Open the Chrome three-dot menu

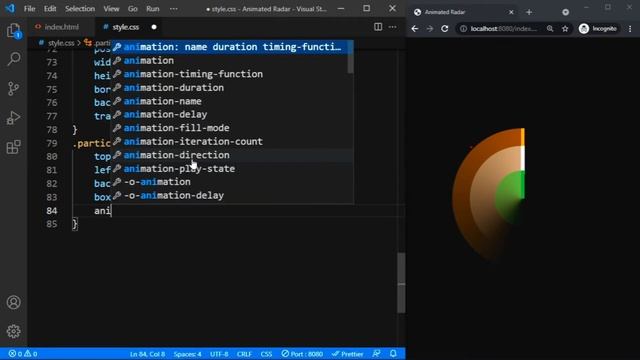pos(630,29)
